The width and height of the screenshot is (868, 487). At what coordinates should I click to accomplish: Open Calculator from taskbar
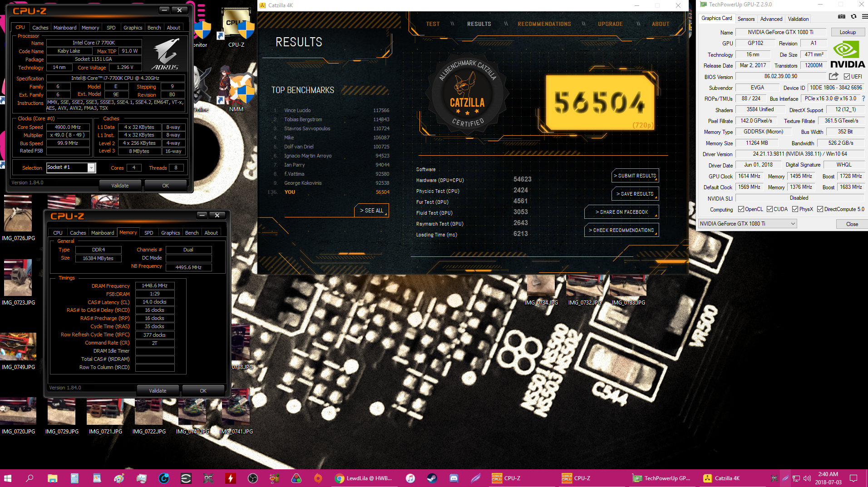coord(75,478)
